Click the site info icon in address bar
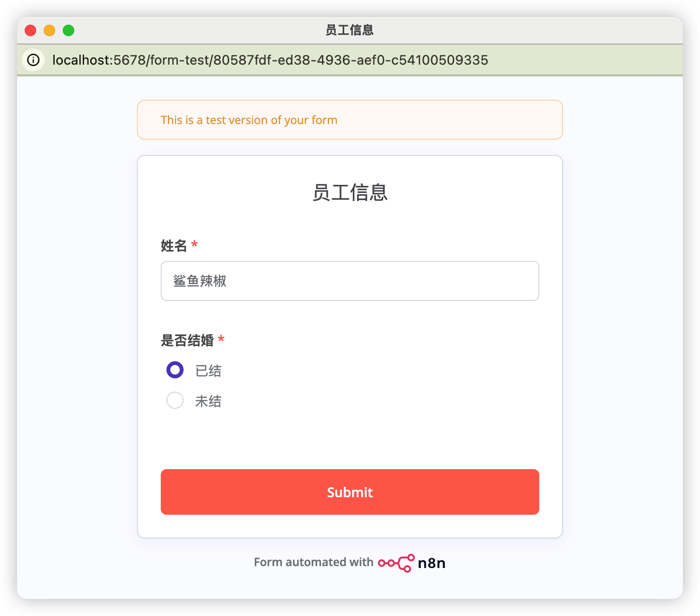 click(x=33, y=60)
